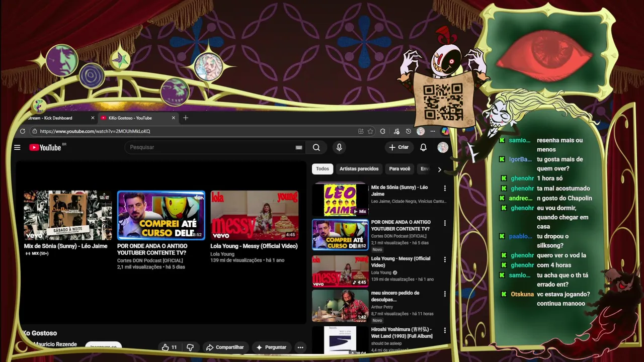Click chat username paablo...
The width and height of the screenshot is (644, 362).
pyautogui.click(x=520, y=236)
